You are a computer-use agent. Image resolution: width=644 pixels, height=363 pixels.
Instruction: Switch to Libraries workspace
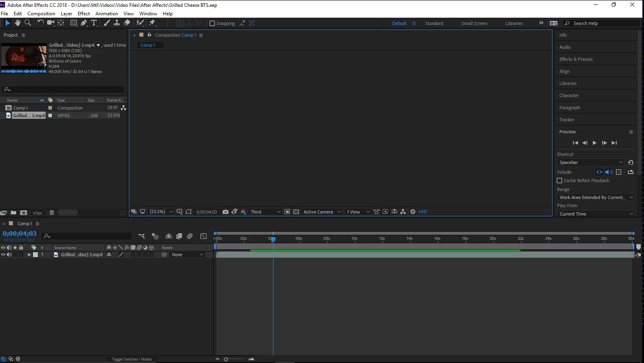tap(514, 23)
